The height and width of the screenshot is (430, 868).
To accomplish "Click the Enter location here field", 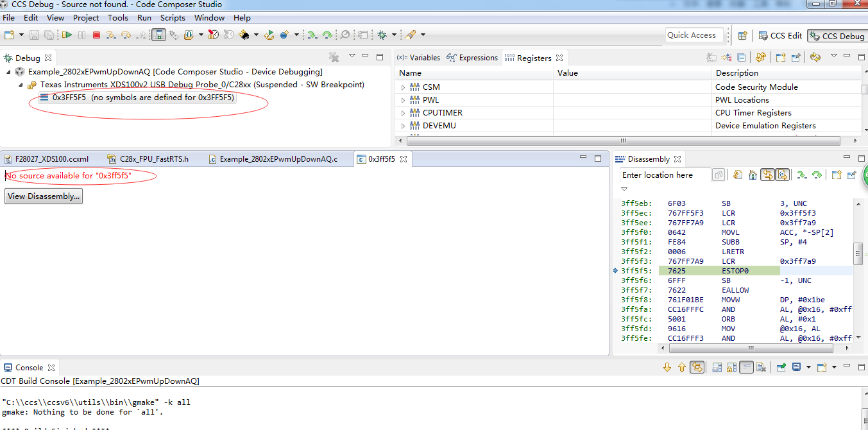I will click(664, 175).
